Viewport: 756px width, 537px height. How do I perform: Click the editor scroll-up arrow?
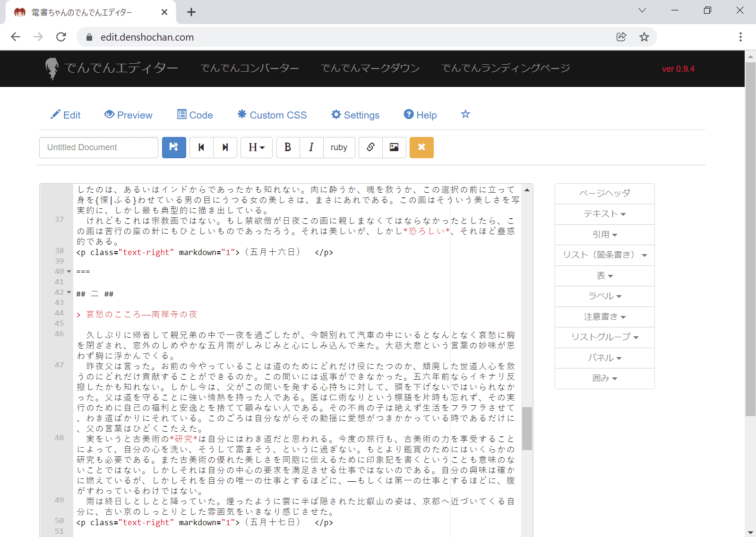point(527,190)
